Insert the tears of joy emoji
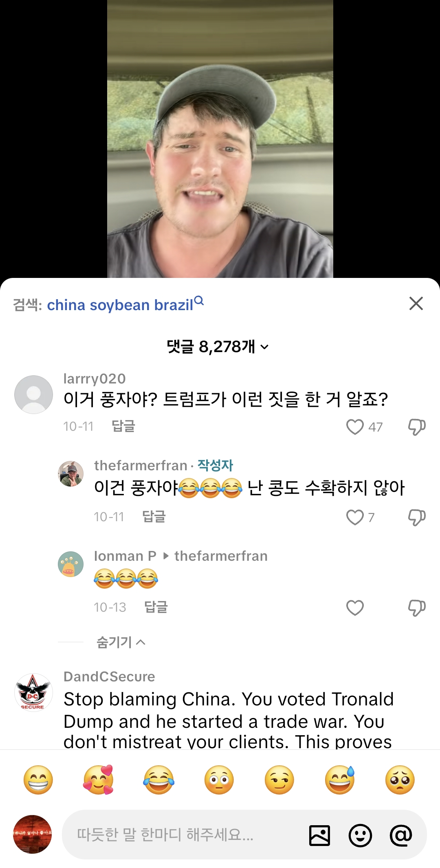The image size is (440, 868). (158, 780)
